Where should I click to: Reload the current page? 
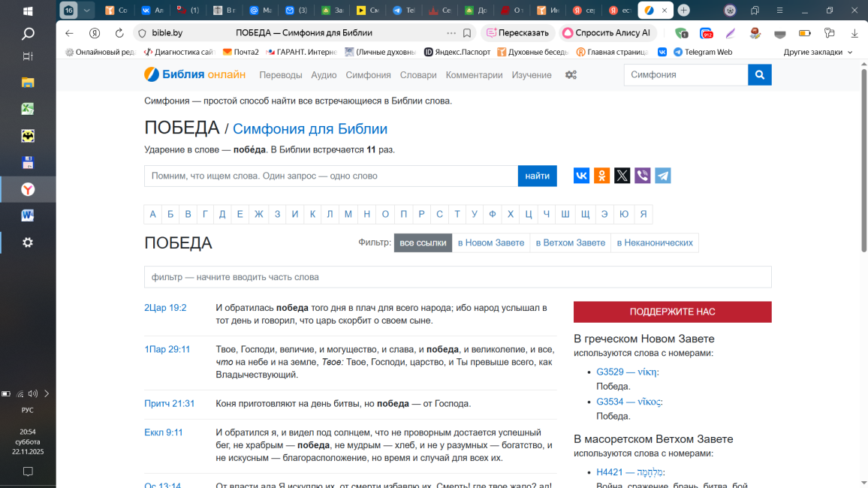click(119, 33)
